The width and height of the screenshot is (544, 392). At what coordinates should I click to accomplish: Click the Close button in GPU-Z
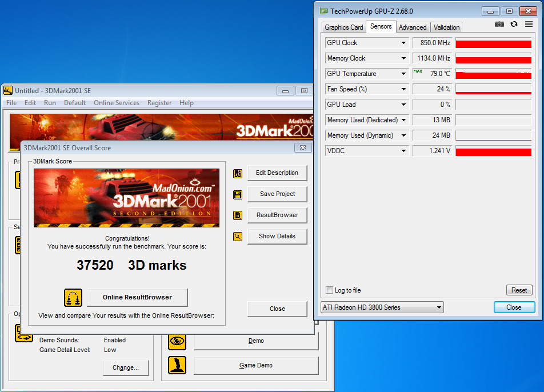click(x=514, y=307)
